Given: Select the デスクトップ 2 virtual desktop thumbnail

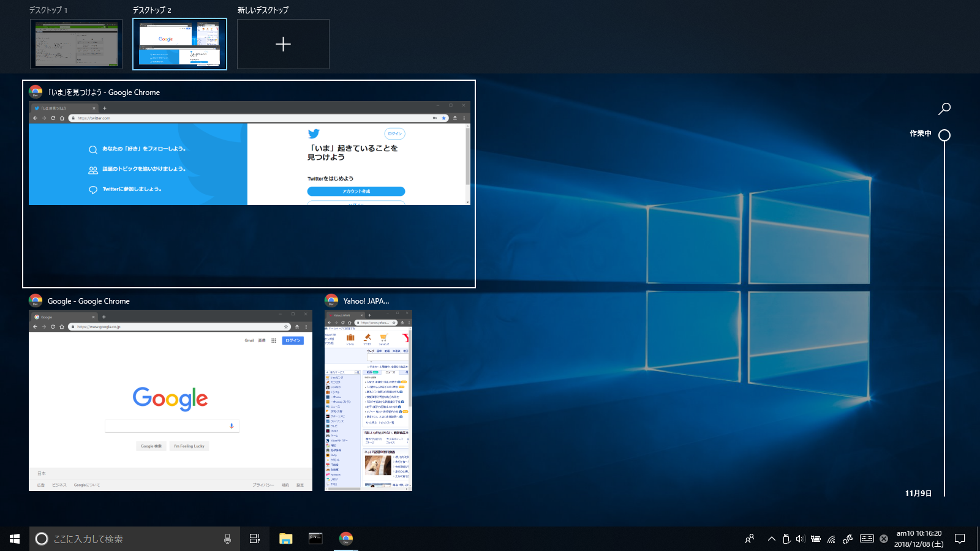Looking at the screenshot, I should tap(179, 43).
